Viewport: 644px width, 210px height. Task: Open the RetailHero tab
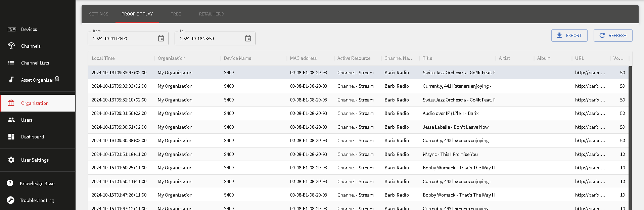pos(211,14)
